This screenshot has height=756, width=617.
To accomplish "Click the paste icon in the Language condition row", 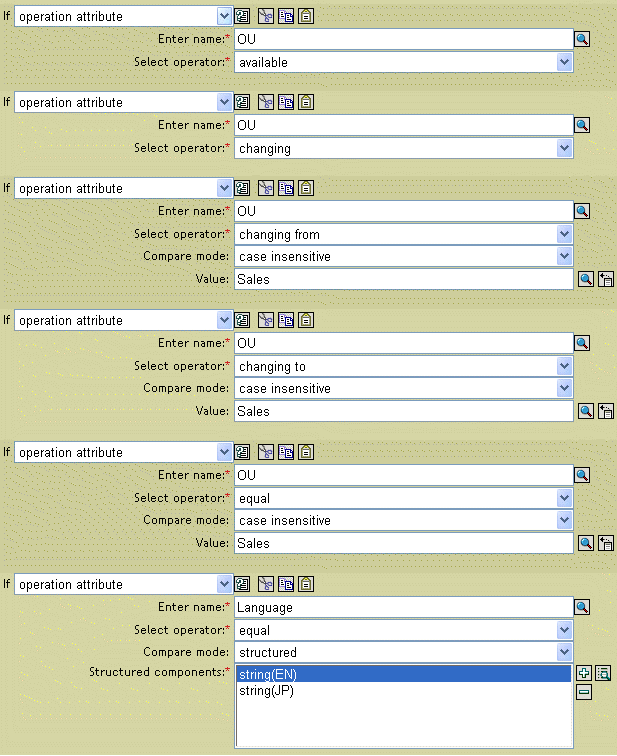I will coord(306,585).
